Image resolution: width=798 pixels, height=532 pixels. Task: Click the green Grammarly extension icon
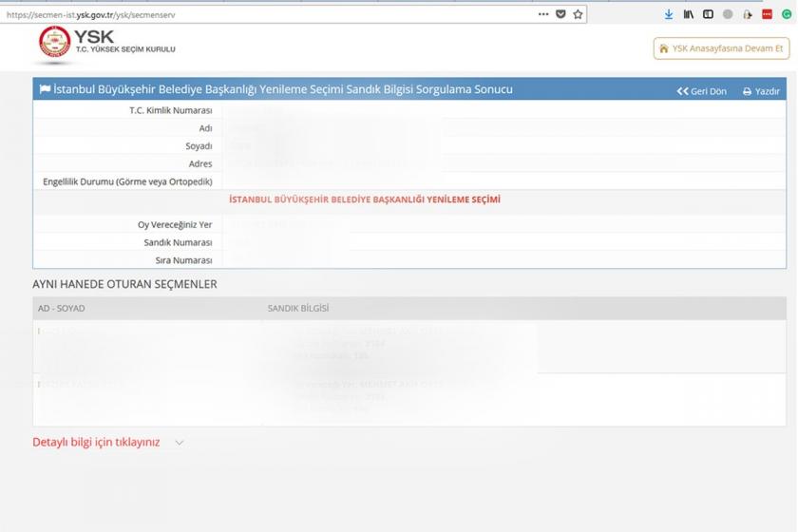(787, 14)
